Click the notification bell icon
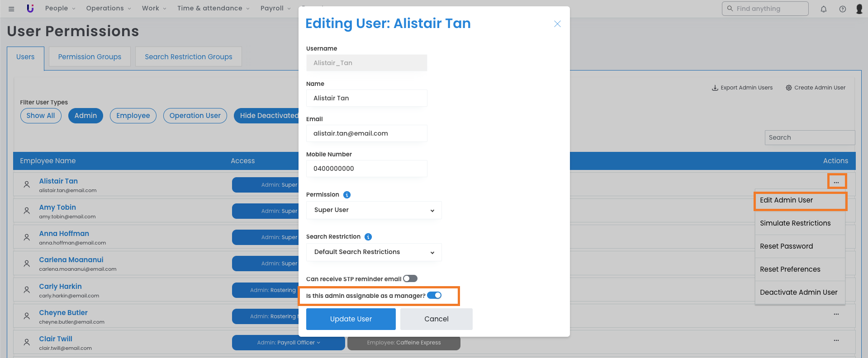Viewport: 868px width, 358px height. 823,9
